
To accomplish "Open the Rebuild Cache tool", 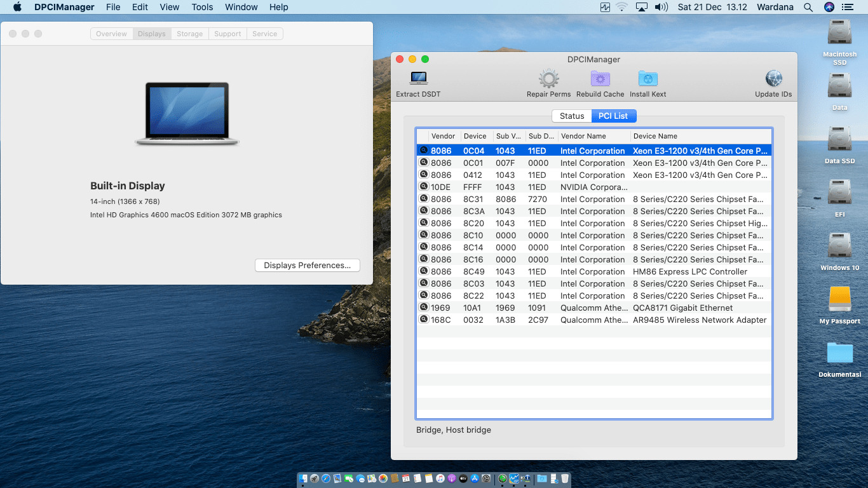I will point(600,78).
